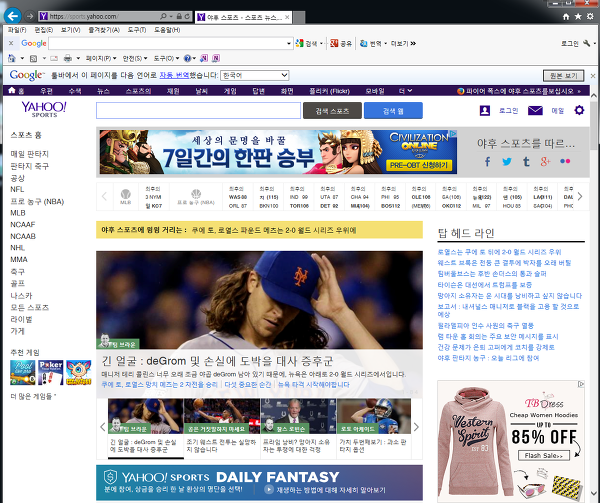Click the dark sports search button
Image resolution: width=600 pixels, height=503 pixels.
tap(332, 111)
